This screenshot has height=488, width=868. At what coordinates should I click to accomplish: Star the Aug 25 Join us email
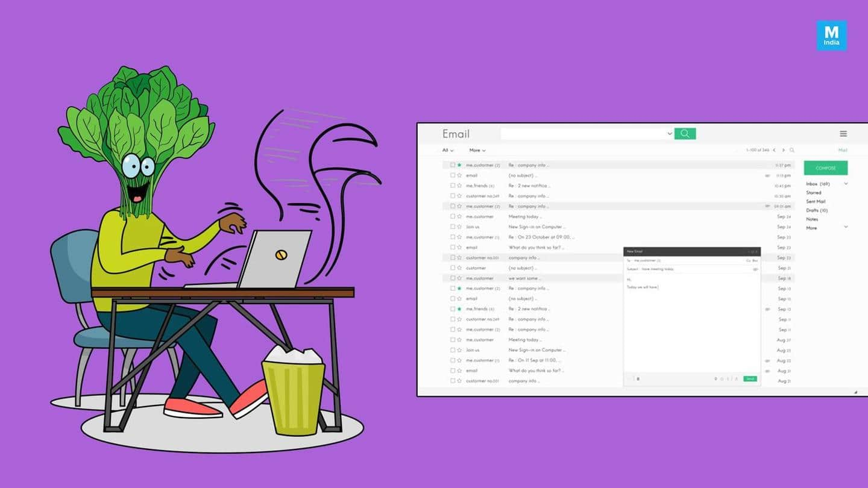coord(459,350)
